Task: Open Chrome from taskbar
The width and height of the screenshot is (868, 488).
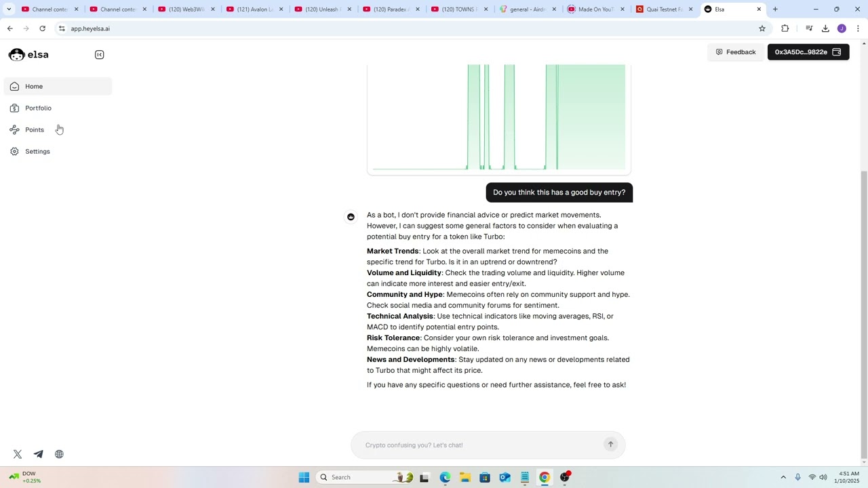Action: click(545, 477)
